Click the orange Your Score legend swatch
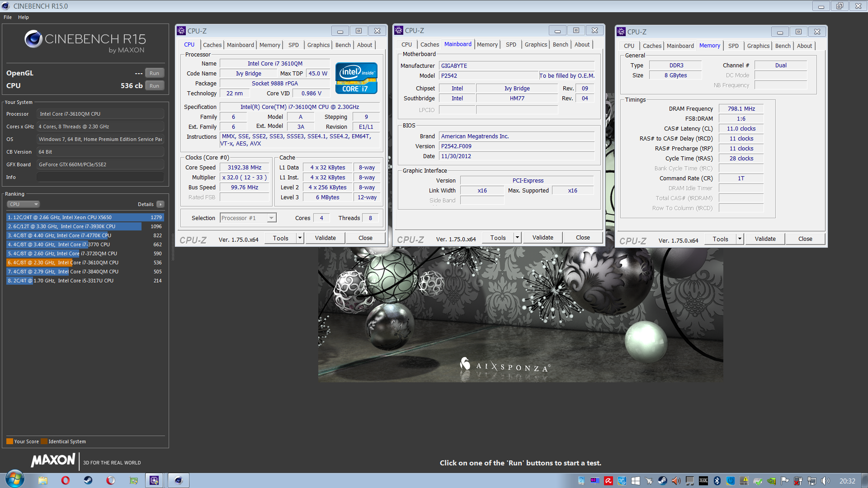This screenshot has height=488, width=868. [x=9, y=441]
